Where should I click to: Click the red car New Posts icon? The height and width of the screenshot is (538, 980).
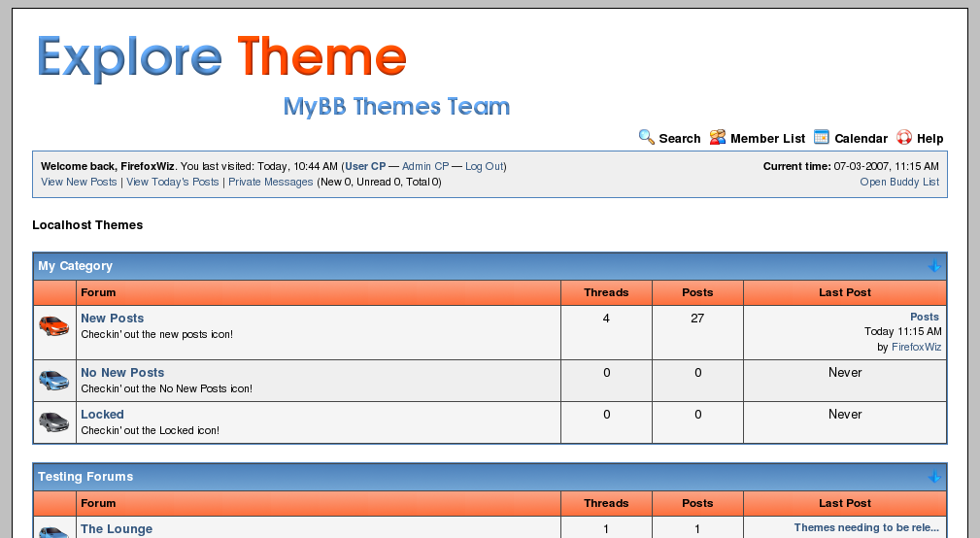point(54,325)
